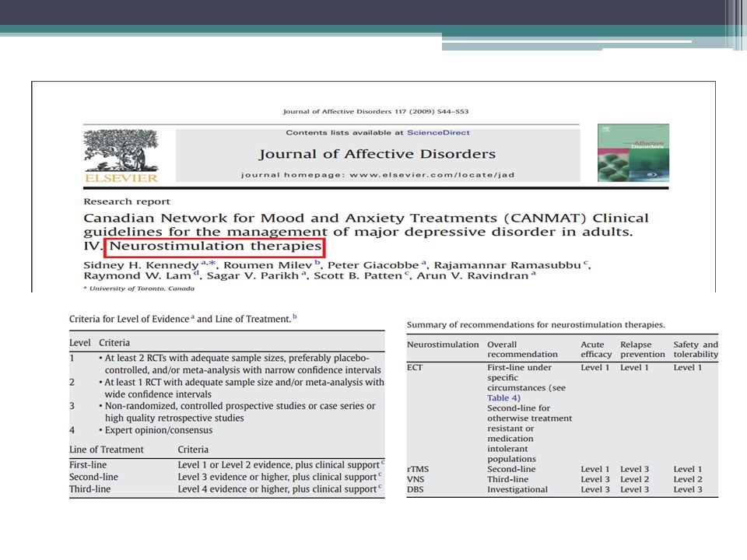Screen dimensions: 747x560
Task: Click author name Sagar V. Parikh
Action: pyautogui.click(x=252, y=275)
